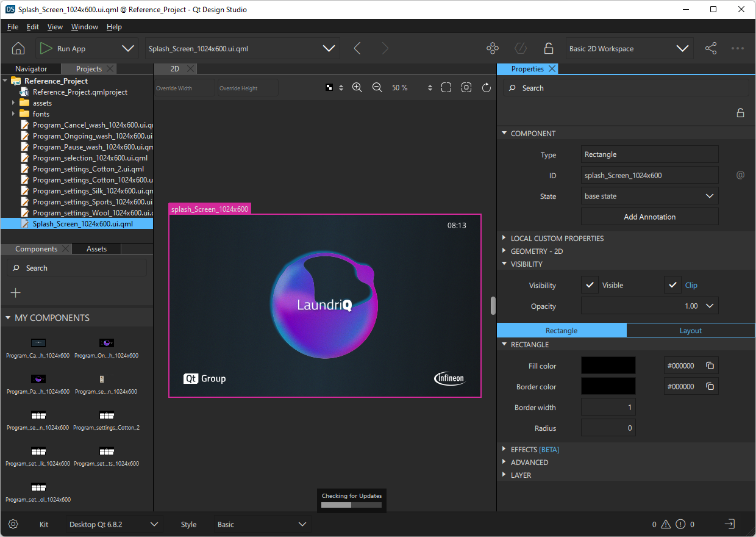The image size is (756, 537).
Task: Click the add component plus icon
Action: point(15,293)
